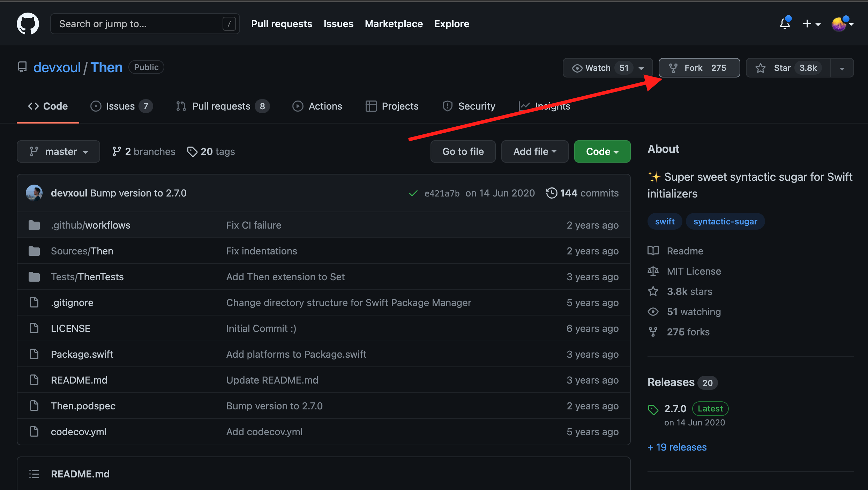Image resolution: width=868 pixels, height=490 pixels.
Task: Click the GitHub Octocat logo
Action: coord(28,24)
